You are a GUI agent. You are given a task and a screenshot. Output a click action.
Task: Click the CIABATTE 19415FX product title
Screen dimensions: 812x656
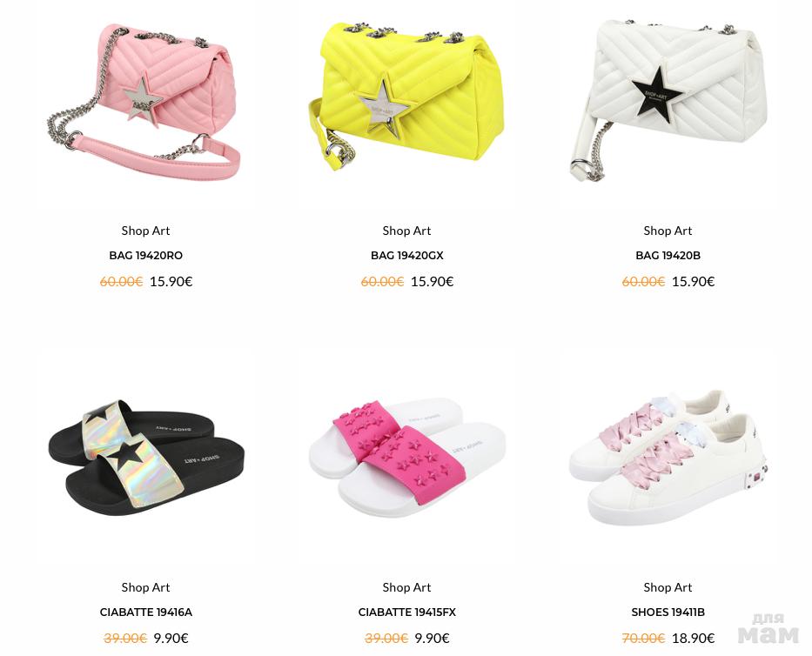(x=407, y=612)
